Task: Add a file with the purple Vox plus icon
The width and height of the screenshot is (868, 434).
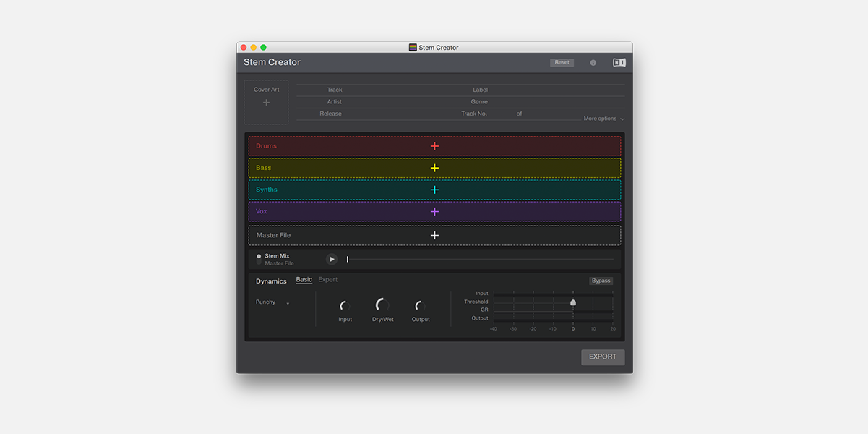Action: pyautogui.click(x=434, y=212)
